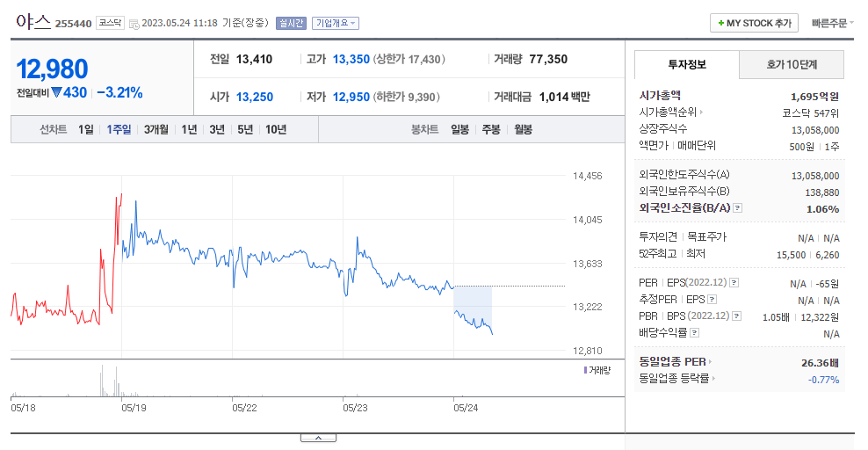Expand the 빠른주문 dropdown

point(833,23)
